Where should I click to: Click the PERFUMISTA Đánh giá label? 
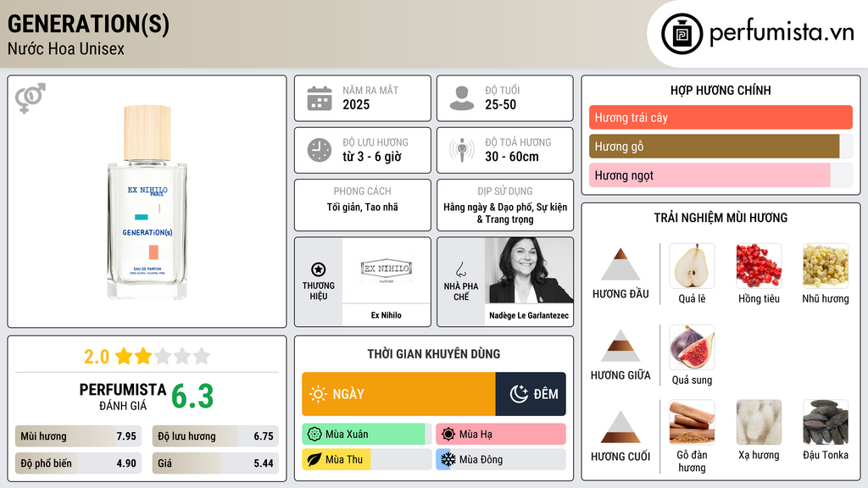tap(123, 396)
